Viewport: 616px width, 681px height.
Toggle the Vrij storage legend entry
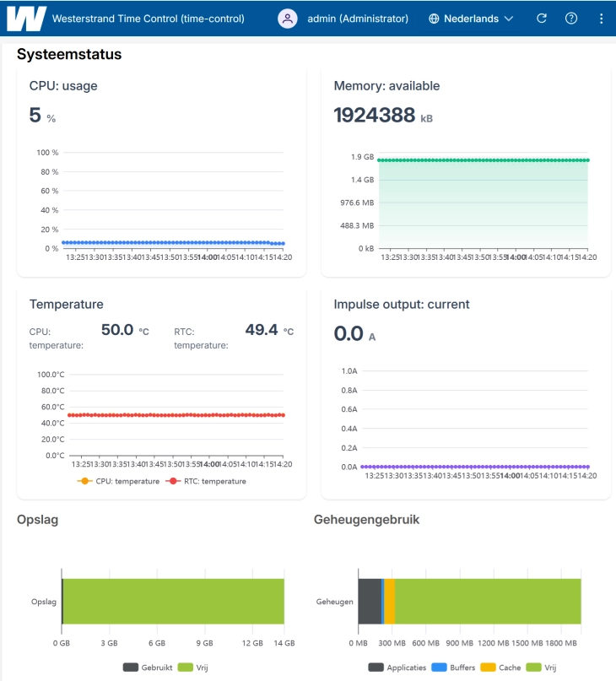coord(193,667)
